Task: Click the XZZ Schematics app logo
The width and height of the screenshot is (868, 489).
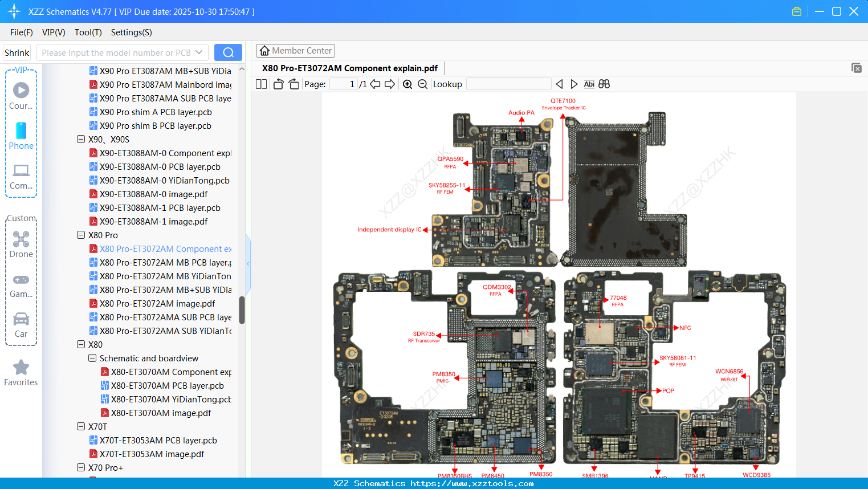Action: click(x=14, y=11)
